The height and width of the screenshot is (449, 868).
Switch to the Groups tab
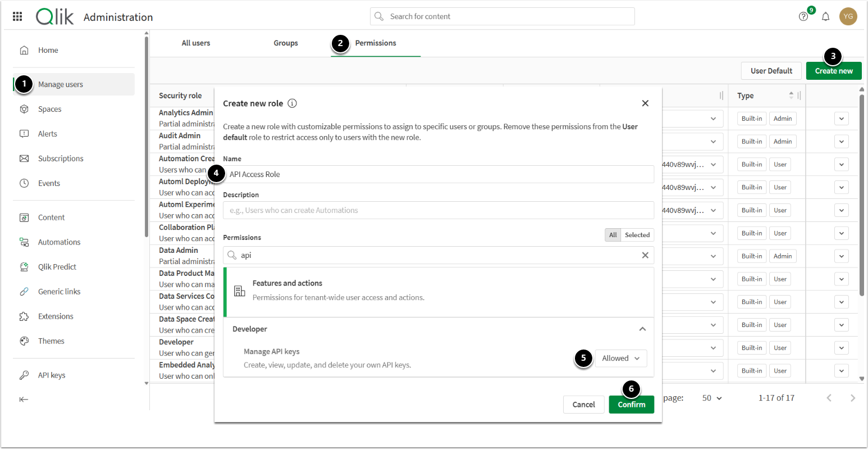286,43
